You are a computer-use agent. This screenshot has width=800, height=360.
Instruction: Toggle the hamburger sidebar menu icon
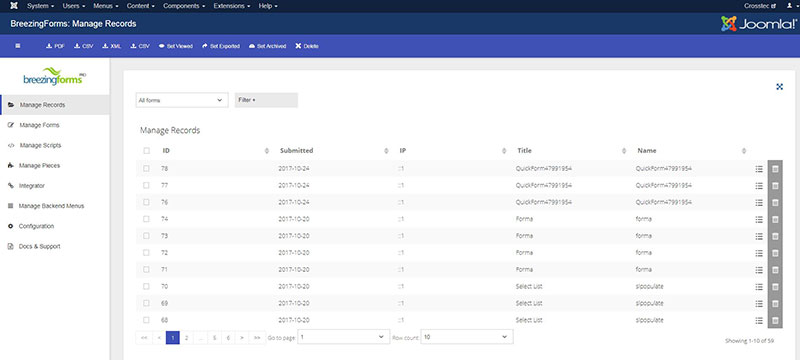coord(18,46)
